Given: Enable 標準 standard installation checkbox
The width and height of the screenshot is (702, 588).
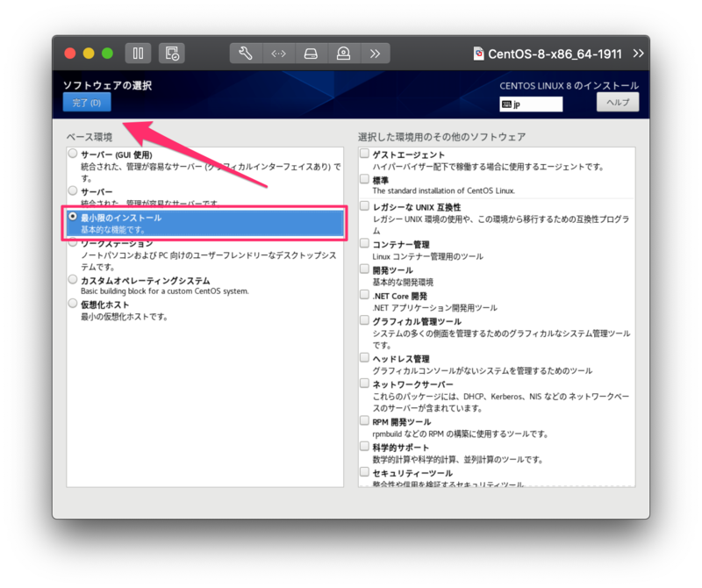Looking at the screenshot, I should click(x=364, y=179).
